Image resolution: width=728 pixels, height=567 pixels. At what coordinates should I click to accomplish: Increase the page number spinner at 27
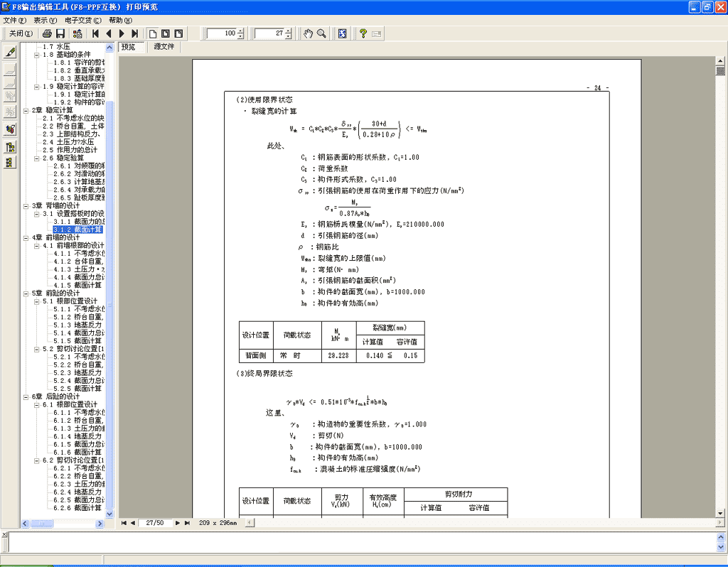[289, 31]
